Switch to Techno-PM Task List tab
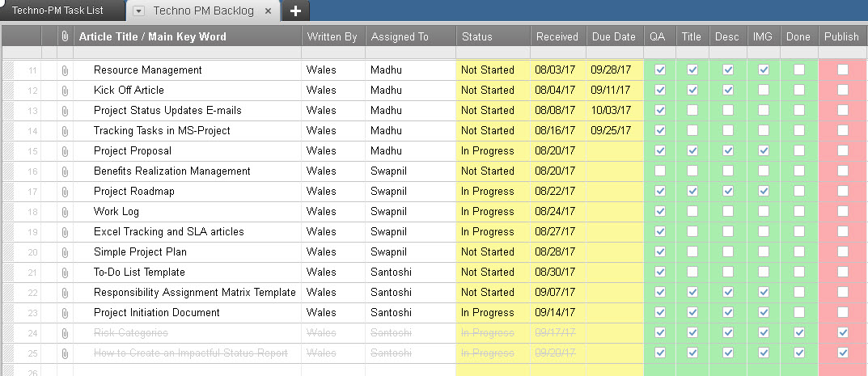 point(57,11)
